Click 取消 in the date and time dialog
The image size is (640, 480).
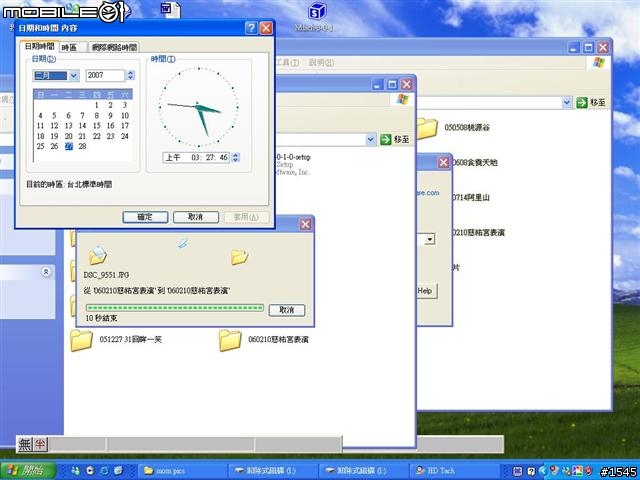coord(196,217)
